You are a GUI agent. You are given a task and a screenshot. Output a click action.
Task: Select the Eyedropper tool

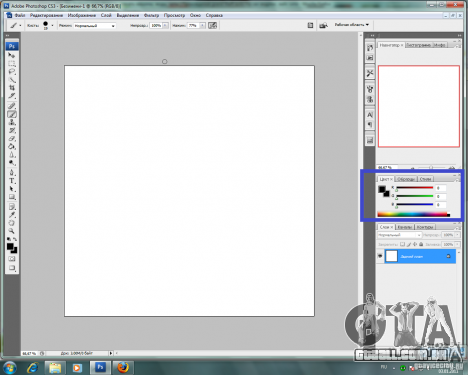click(12, 215)
